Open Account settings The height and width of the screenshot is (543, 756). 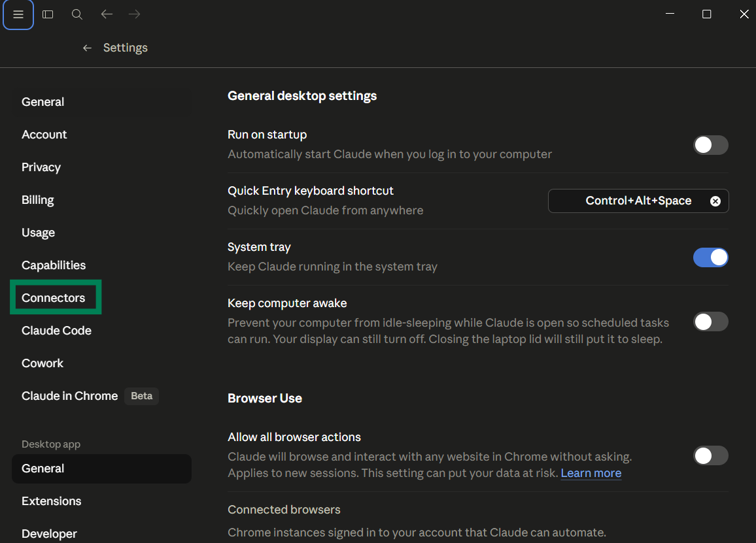[101, 135]
